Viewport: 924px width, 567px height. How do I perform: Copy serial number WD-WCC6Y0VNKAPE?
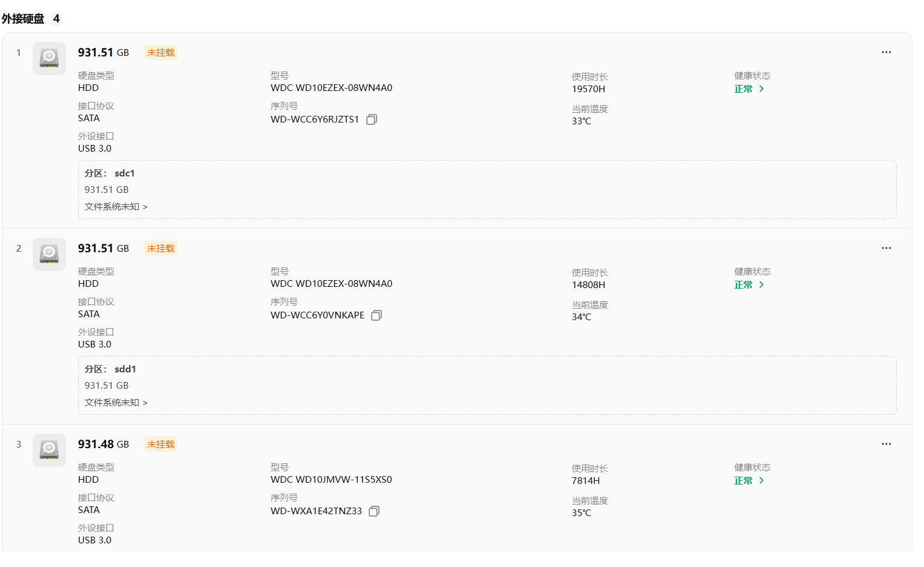[377, 315]
